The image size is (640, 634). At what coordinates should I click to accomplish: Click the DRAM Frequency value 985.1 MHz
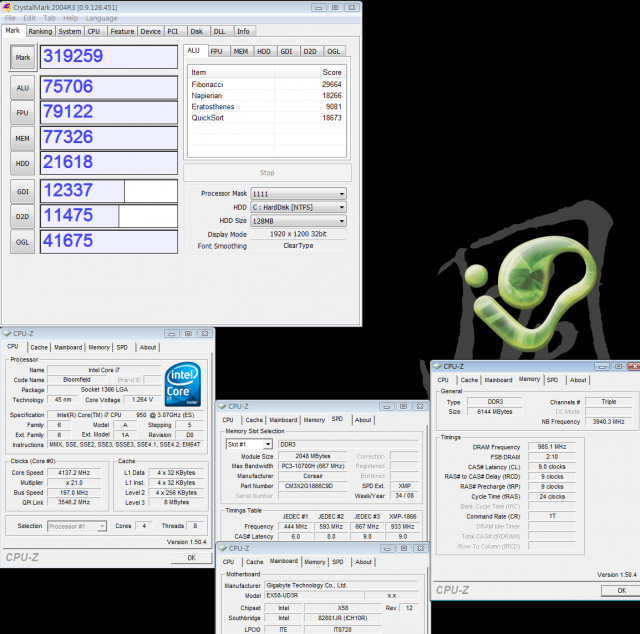pos(552,447)
